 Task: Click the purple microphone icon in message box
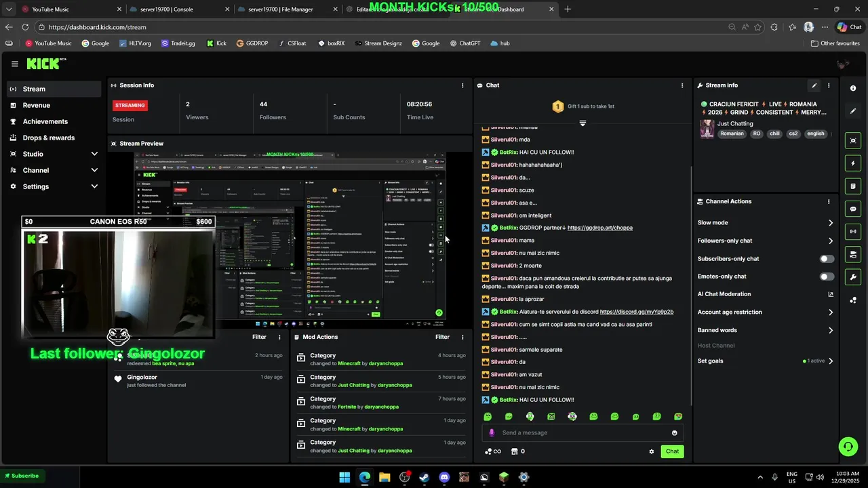pos(492,433)
